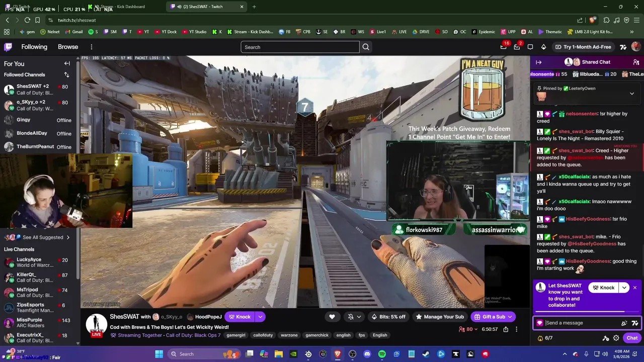
Task: Click the warzone tag
Action: click(289, 335)
